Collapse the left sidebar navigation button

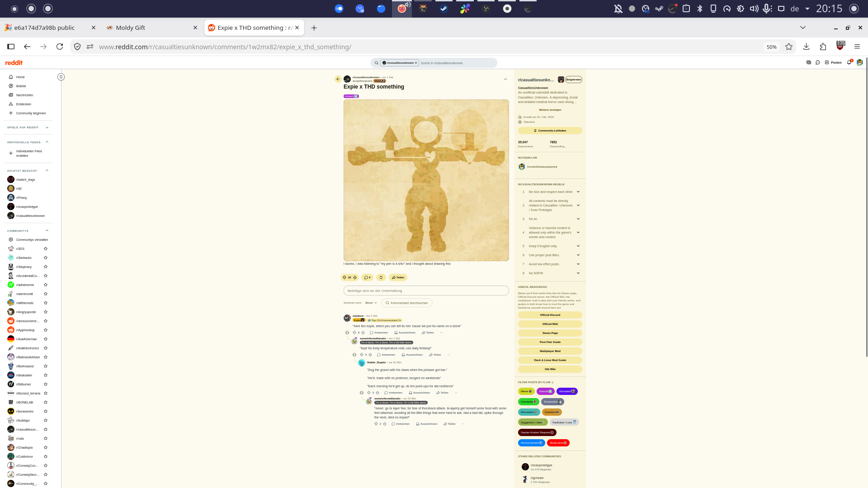click(x=61, y=77)
